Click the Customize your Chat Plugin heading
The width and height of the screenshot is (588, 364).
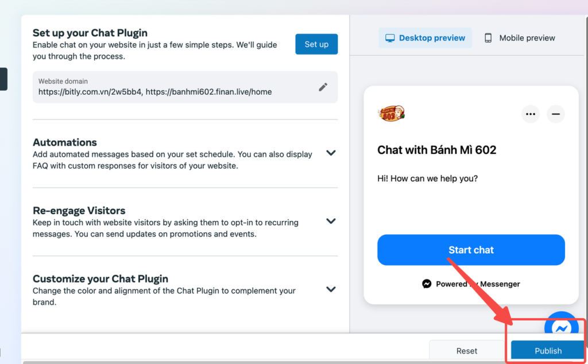pyautogui.click(x=100, y=279)
